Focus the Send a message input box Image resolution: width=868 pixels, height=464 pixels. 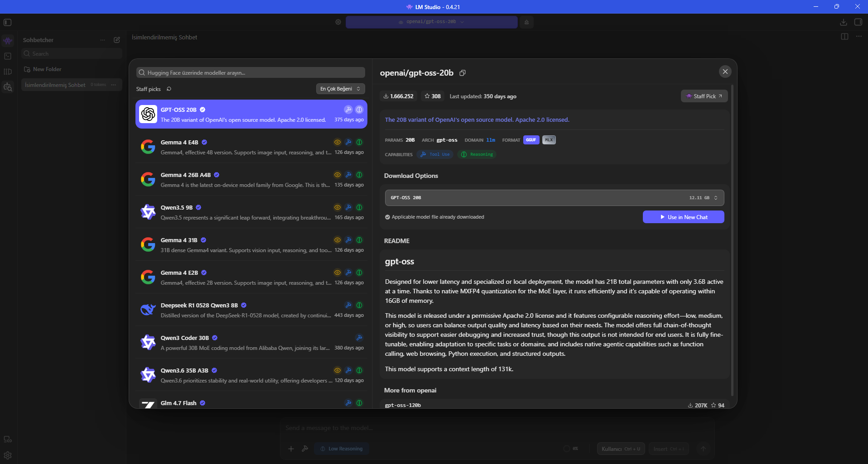[496, 428]
